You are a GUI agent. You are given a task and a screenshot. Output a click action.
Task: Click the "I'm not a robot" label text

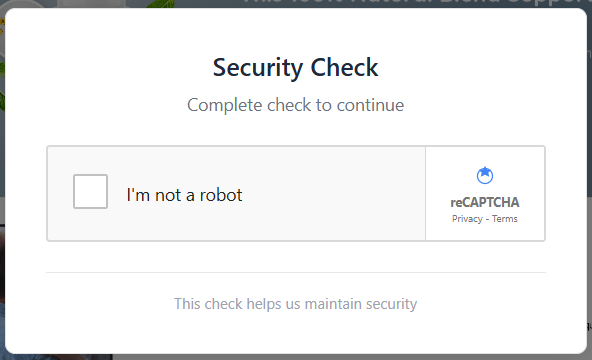[184, 195]
